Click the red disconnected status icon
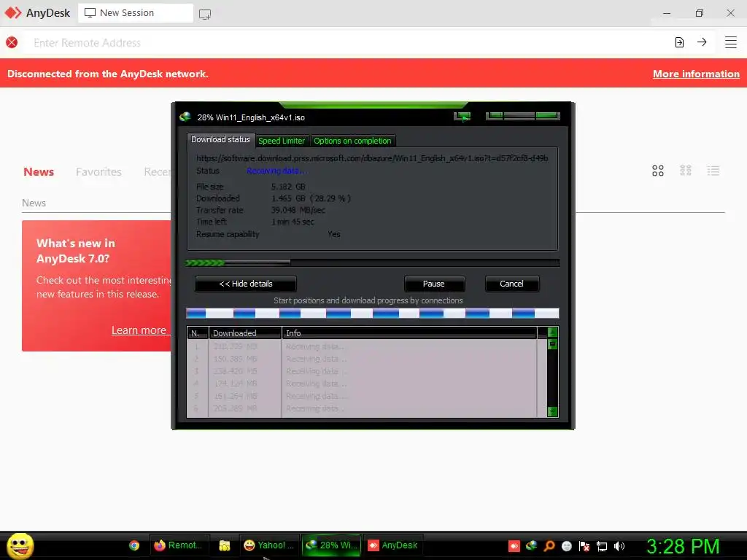Viewport: 747px width, 560px height. [12, 42]
